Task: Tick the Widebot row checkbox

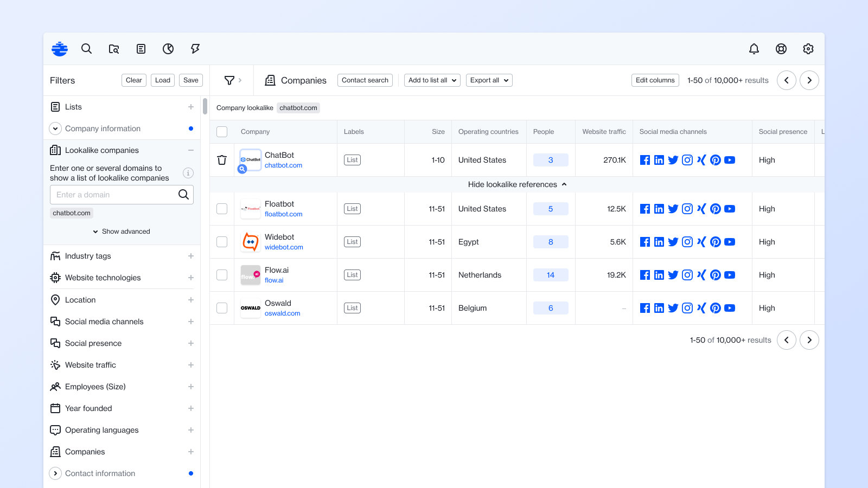Action: click(x=222, y=242)
